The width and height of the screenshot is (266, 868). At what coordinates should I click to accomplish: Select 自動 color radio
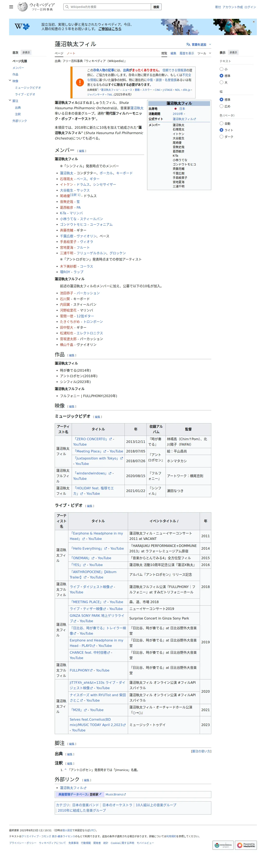pyautogui.click(x=221, y=123)
